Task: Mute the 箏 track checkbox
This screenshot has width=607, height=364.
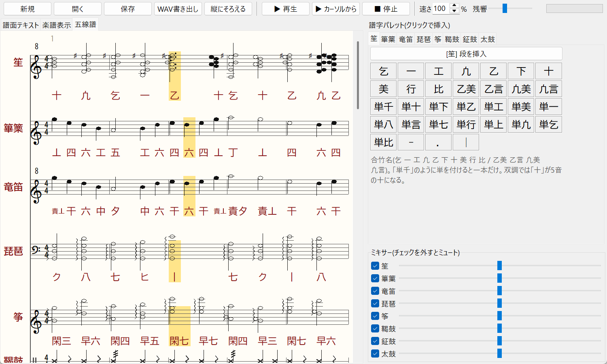Action: click(x=375, y=316)
